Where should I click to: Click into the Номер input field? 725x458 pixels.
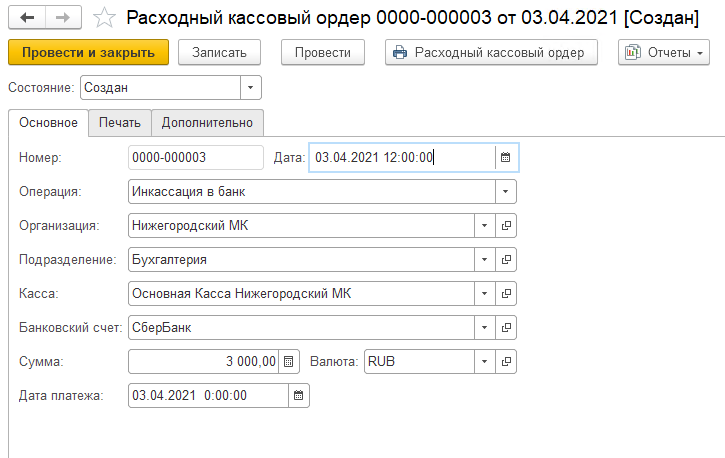pos(196,157)
